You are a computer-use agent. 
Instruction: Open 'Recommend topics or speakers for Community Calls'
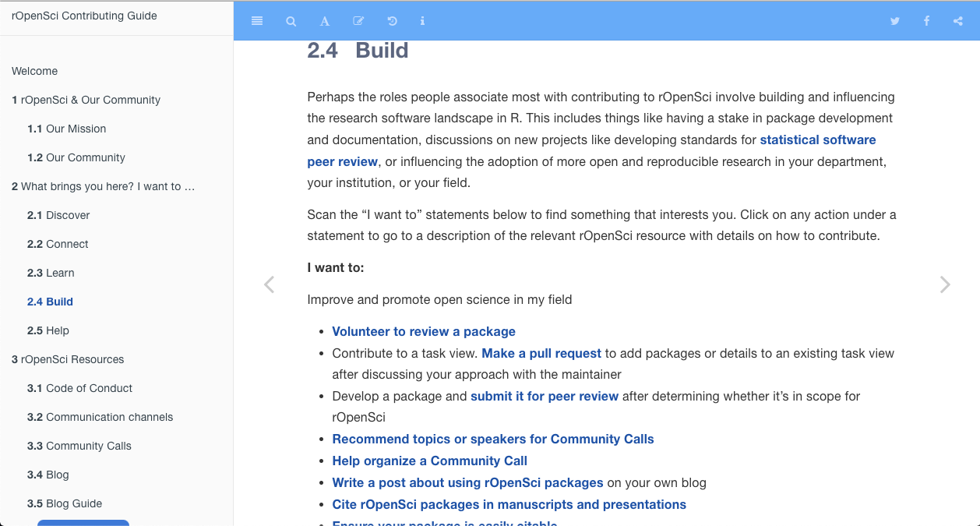[493, 439]
